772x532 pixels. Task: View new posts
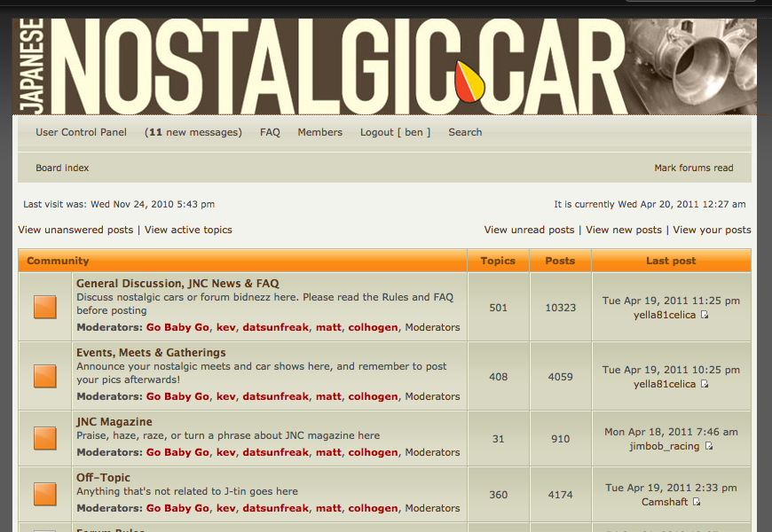[x=624, y=230]
